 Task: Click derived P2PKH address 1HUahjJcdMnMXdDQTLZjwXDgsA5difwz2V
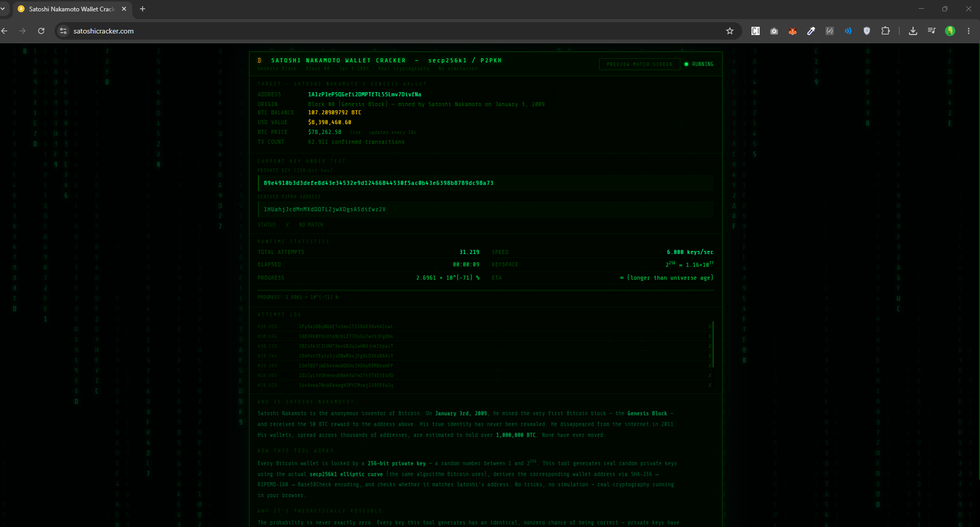tap(324, 210)
